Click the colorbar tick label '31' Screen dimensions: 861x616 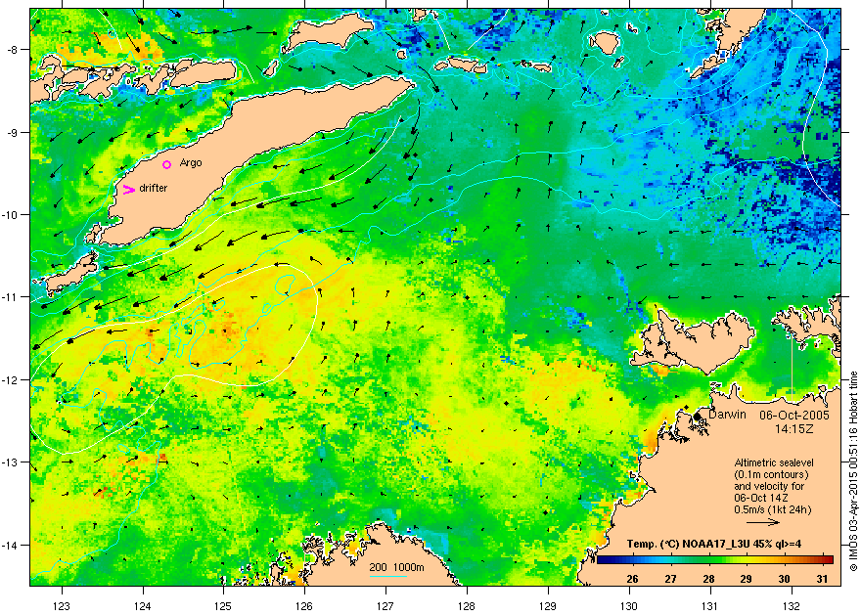(822, 579)
